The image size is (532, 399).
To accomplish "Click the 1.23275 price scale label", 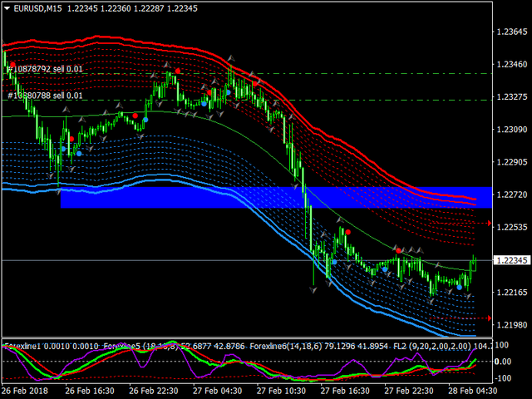I will point(512,97).
